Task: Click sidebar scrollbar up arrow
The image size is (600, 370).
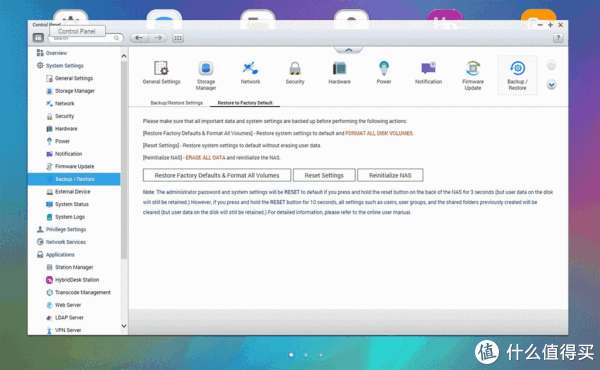Action: click(x=124, y=56)
